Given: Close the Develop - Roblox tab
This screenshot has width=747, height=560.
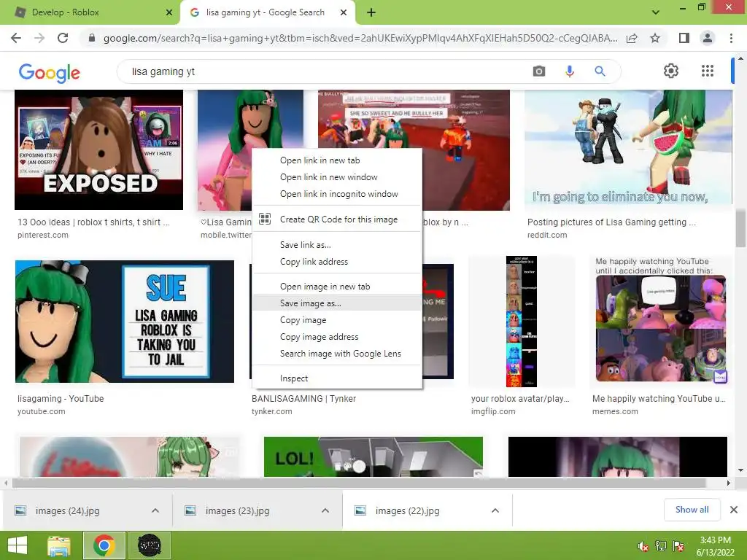Looking at the screenshot, I should point(169,12).
